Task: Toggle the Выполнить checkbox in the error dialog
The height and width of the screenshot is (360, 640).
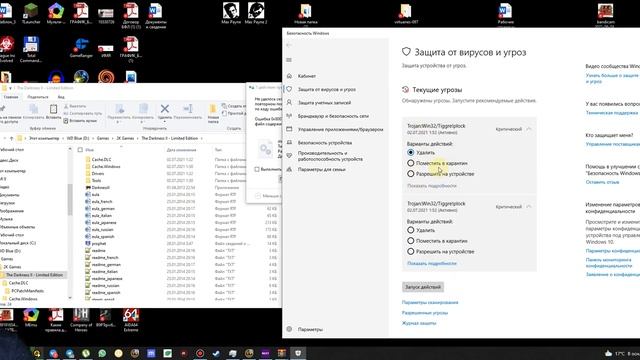Action: pos(257,169)
